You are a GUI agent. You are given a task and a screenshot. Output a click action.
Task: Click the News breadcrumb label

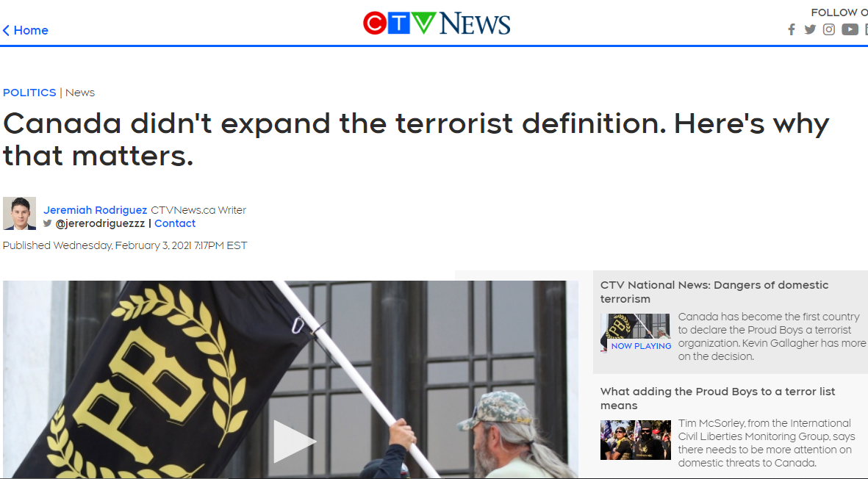80,93
